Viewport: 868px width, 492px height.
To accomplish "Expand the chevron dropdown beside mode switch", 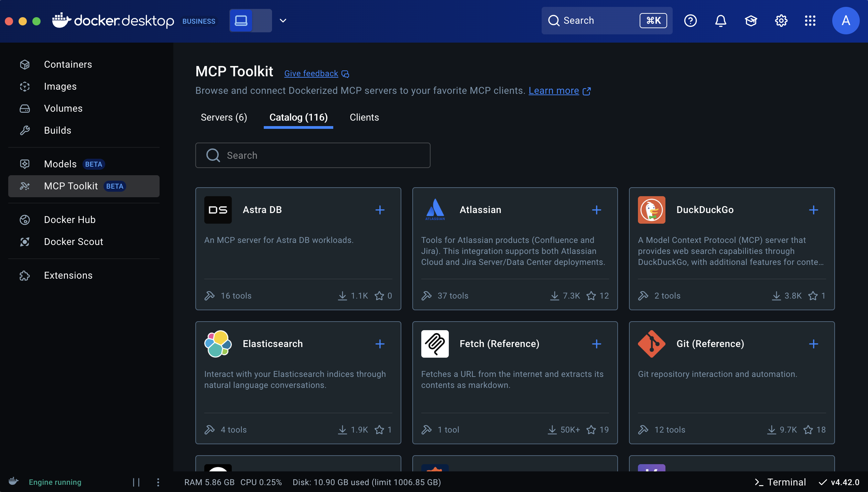I will pyautogui.click(x=283, y=21).
